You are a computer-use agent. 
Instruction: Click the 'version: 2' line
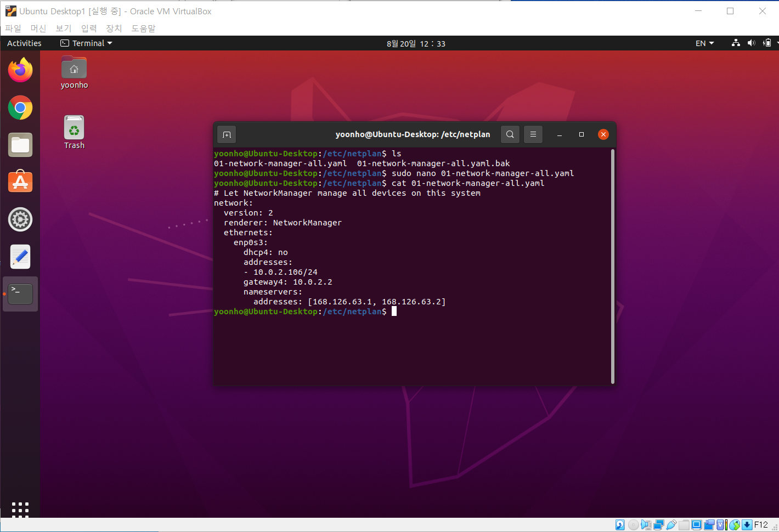[x=248, y=213]
